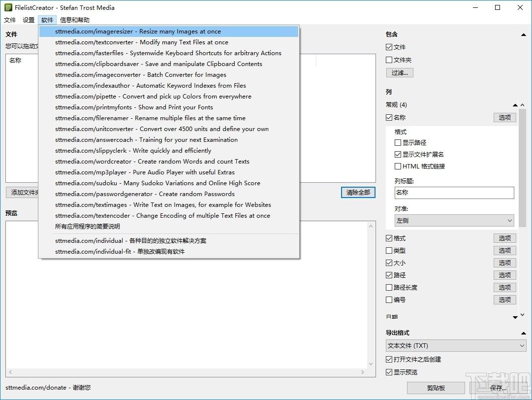Open 选项 for the 编号 column
This screenshot has width=532, height=400.
pyautogui.click(x=504, y=300)
